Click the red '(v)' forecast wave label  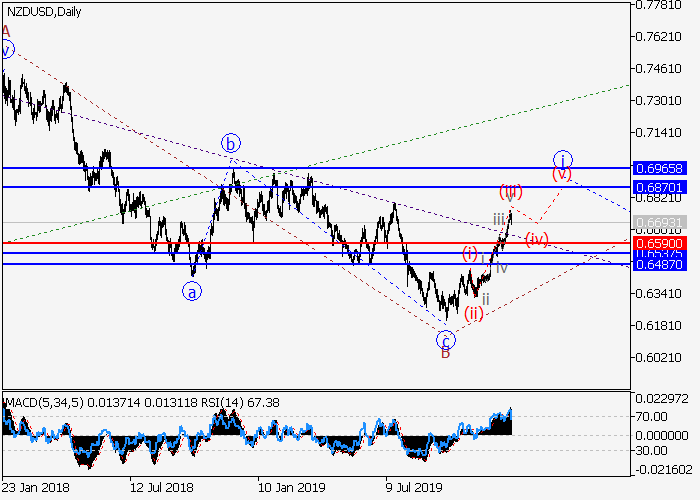[x=563, y=174]
